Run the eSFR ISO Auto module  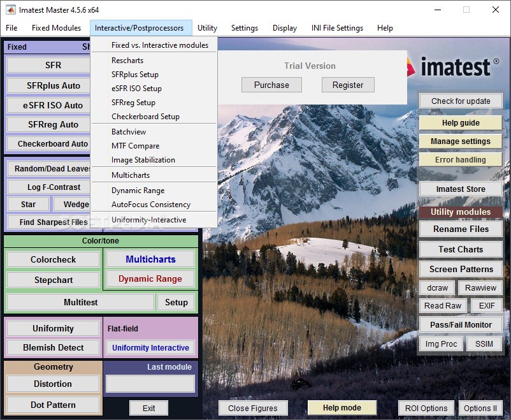[48, 105]
